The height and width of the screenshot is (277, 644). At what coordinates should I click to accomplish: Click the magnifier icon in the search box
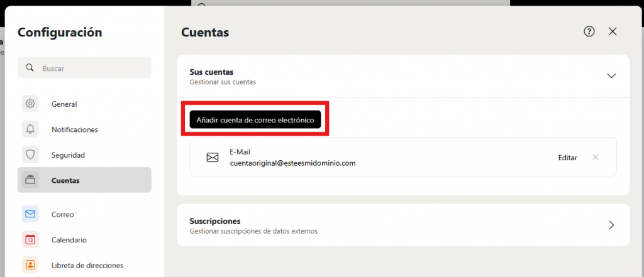(30, 68)
